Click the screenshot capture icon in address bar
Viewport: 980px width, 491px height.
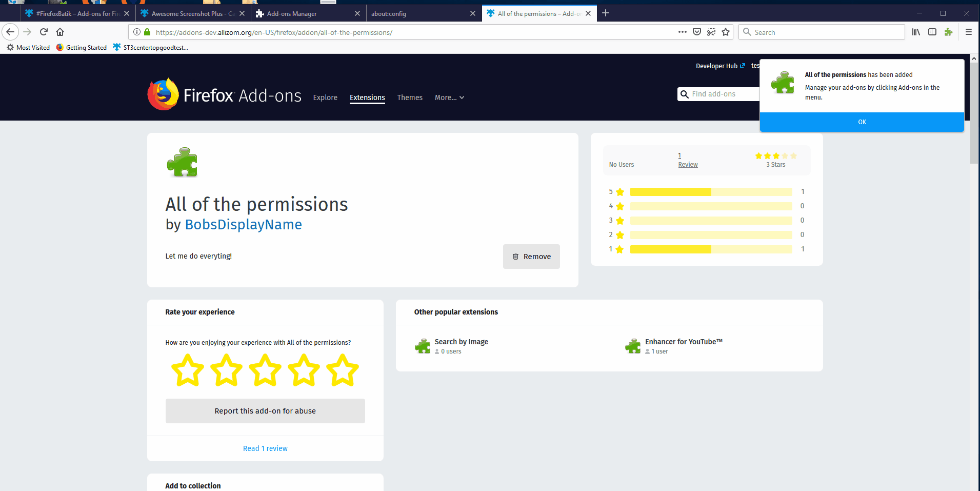(x=711, y=32)
